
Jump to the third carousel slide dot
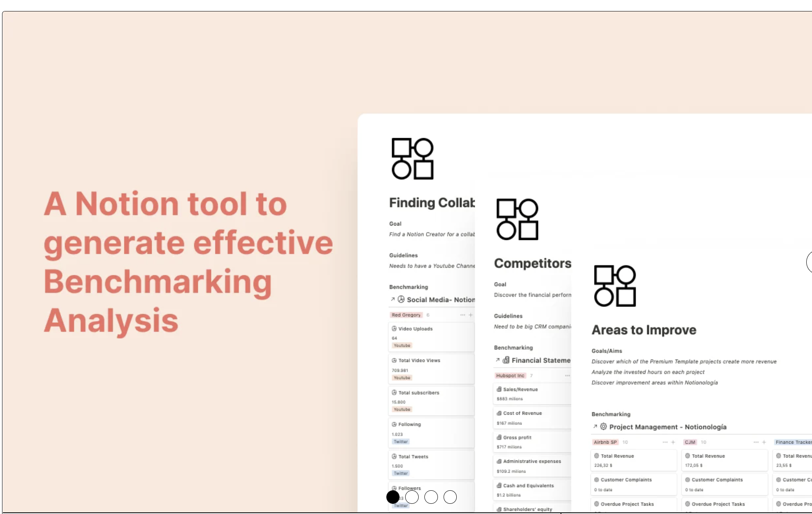(x=431, y=497)
